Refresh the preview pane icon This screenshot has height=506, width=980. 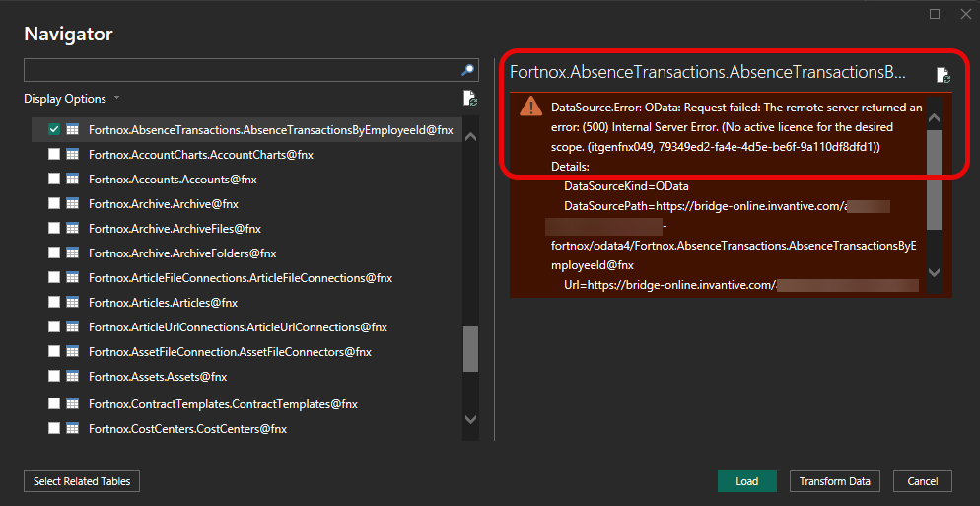[943, 75]
